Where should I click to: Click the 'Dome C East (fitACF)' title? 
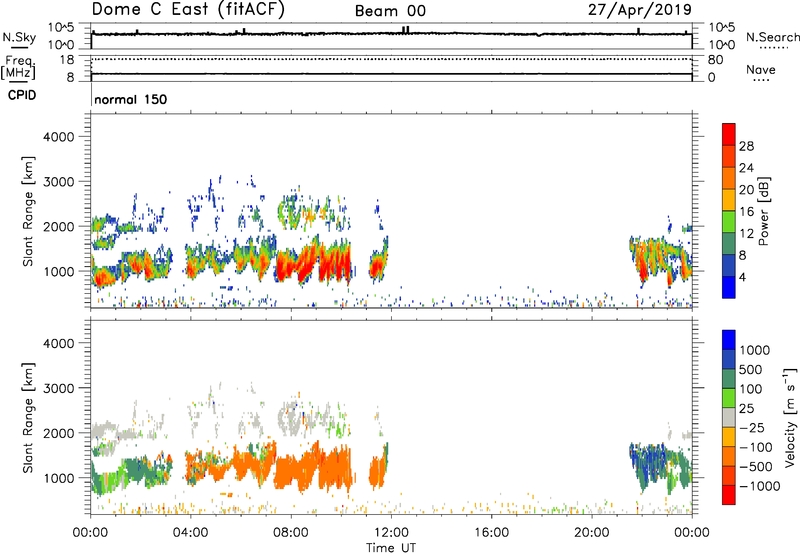click(188, 9)
